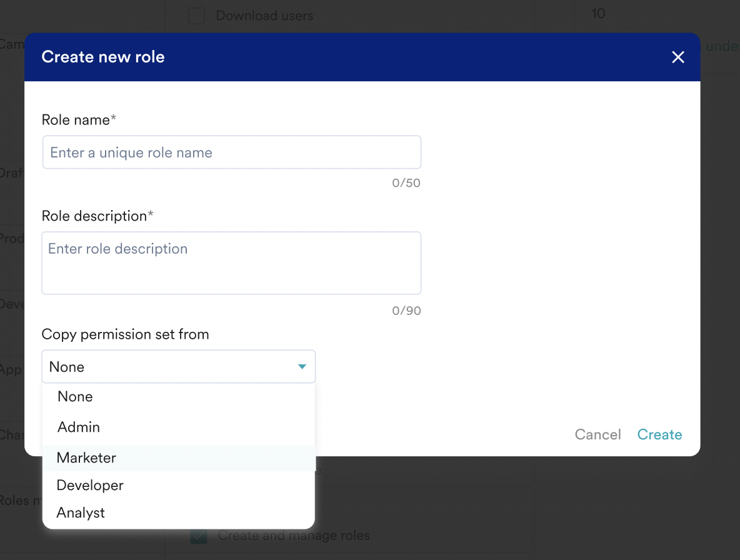Click the 'Role name*' field label
The height and width of the screenshot is (560, 740).
(79, 120)
